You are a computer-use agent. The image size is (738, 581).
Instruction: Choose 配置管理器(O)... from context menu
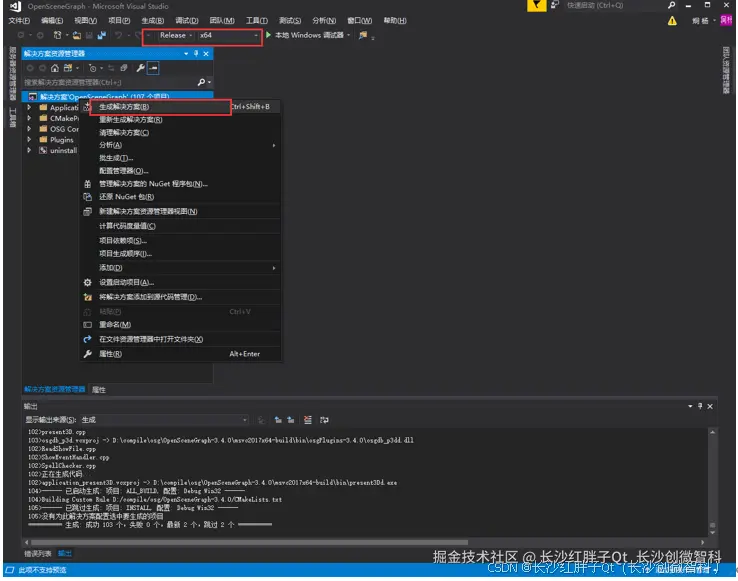click(x=181, y=171)
